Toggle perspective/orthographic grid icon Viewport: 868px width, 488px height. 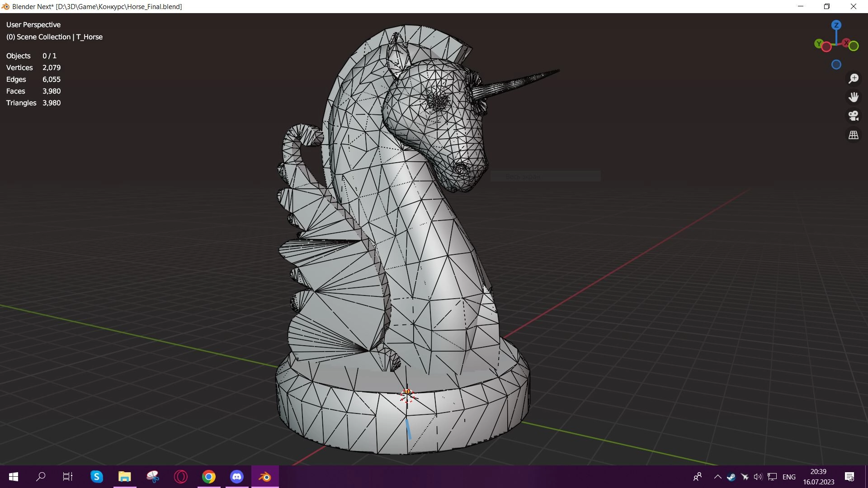pos(854,135)
